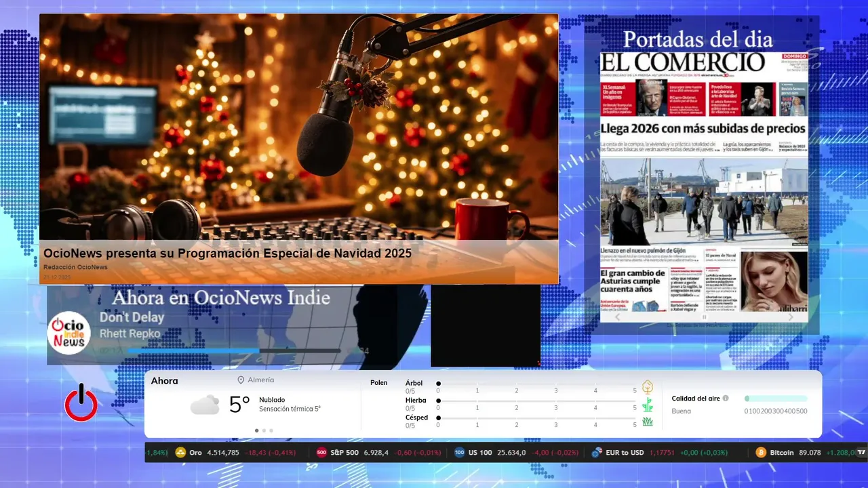The height and width of the screenshot is (488, 868).
Task: Click the US 100 ticker icon
Action: pyautogui.click(x=460, y=453)
